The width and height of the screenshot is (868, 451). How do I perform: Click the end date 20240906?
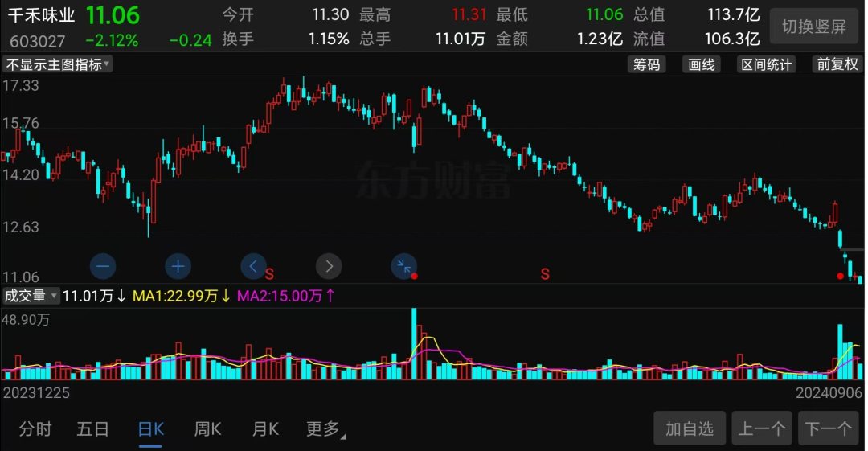pyautogui.click(x=829, y=393)
